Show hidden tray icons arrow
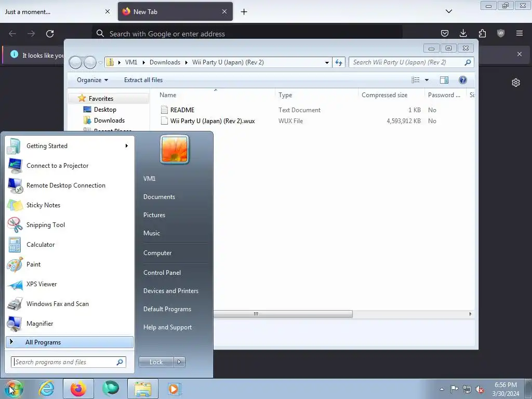 click(442, 389)
